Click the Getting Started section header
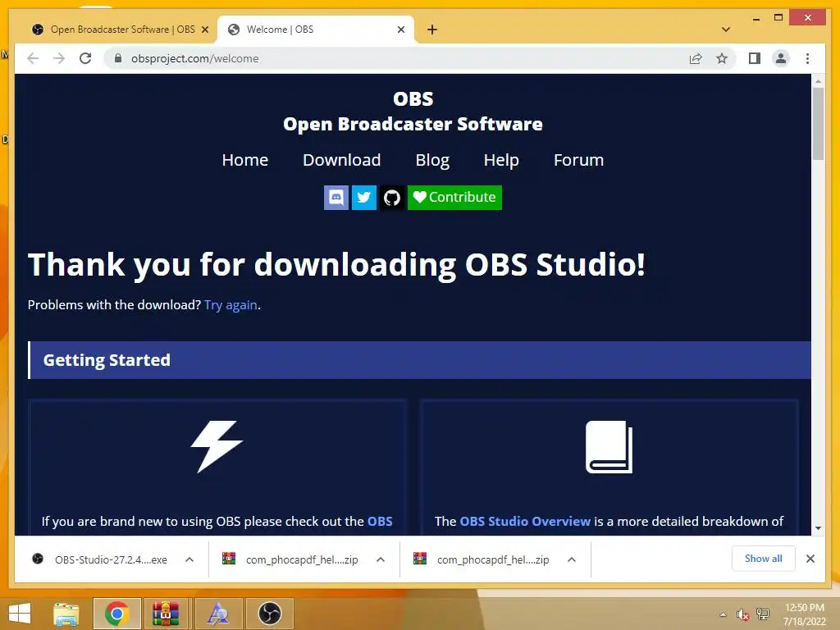The width and height of the screenshot is (840, 630). (419, 360)
